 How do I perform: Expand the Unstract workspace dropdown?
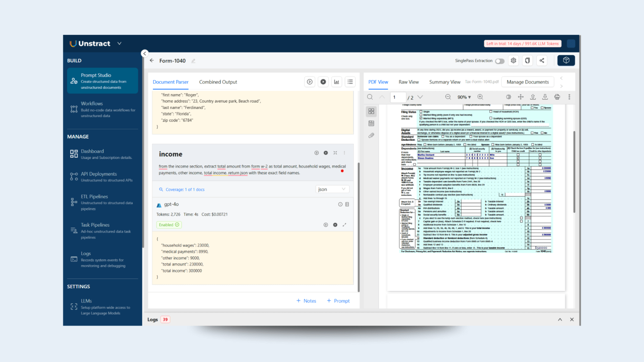click(x=119, y=43)
